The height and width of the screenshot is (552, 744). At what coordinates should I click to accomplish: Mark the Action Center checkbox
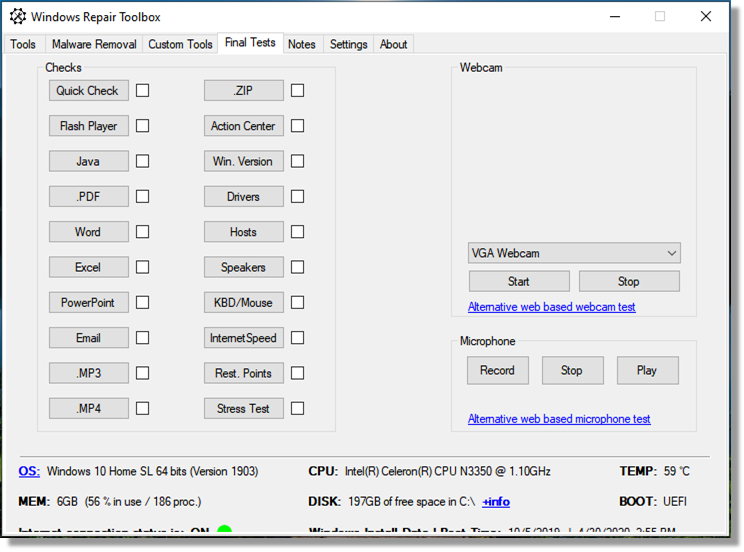pos(298,126)
